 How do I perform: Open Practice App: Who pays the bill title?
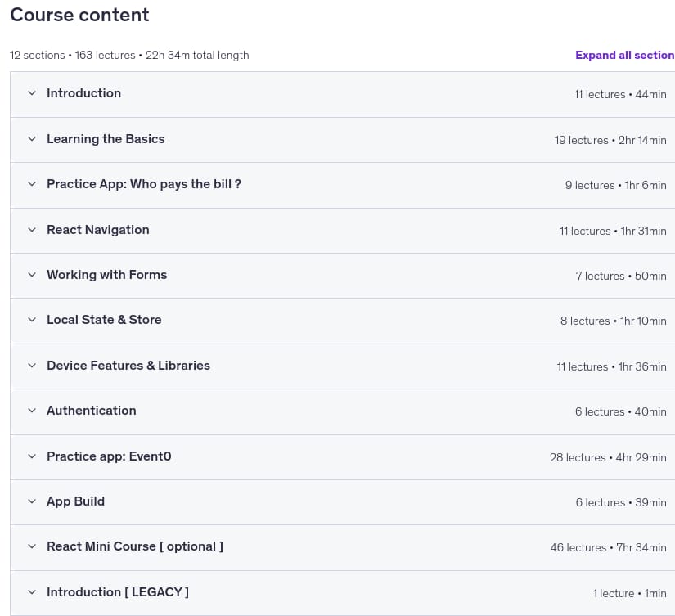(x=144, y=184)
